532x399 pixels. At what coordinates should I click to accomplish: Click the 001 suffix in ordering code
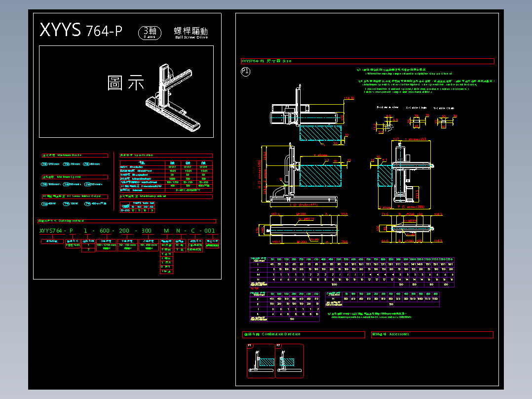tap(210, 231)
